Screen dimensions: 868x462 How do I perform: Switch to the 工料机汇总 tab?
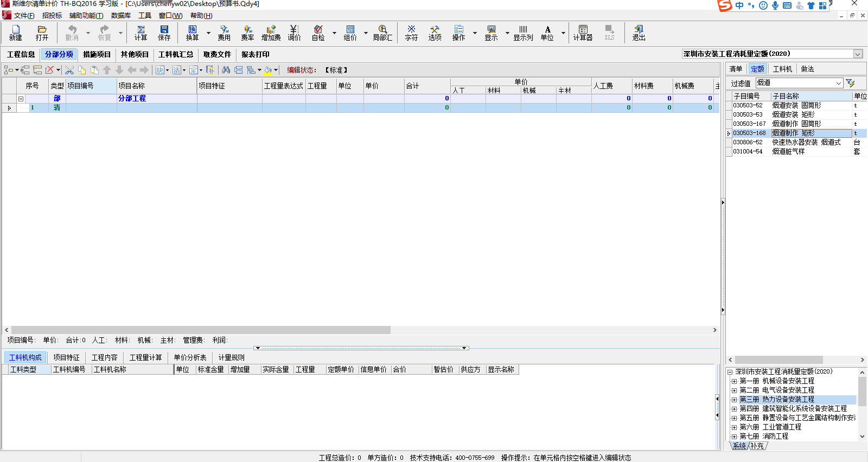click(x=176, y=55)
